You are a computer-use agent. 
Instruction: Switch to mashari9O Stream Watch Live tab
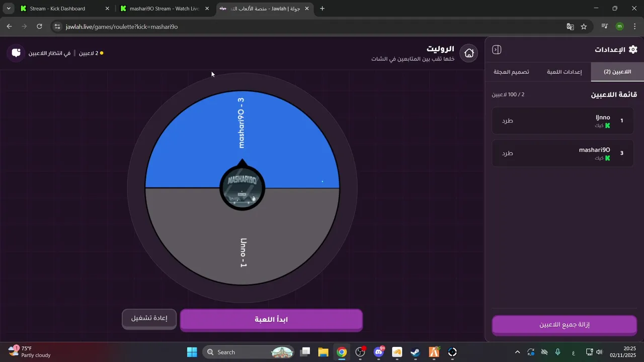(x=164, y=9)
